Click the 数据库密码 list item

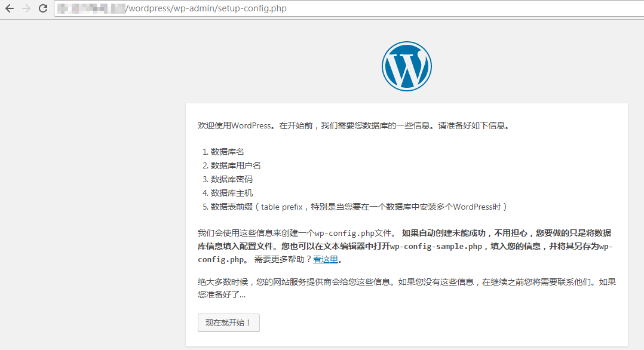pyautogui.click(x=231, y=179)
